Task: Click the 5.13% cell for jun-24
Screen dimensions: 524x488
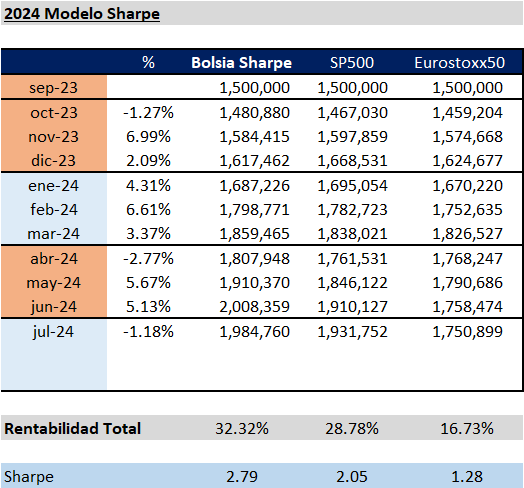Action: pyautogui.click(x=148, y=307)
